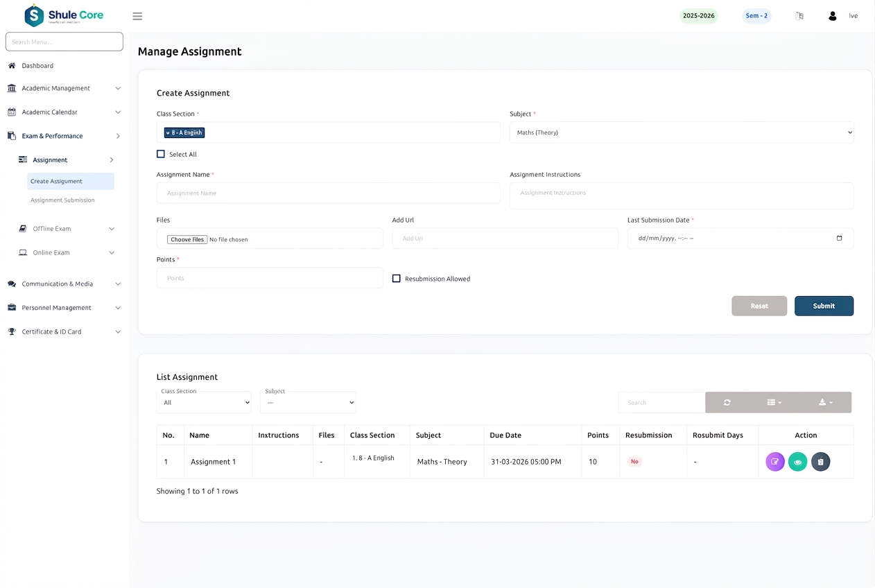
Task: Expand the Online Exam submenu
Action: (x=67, y=252)
